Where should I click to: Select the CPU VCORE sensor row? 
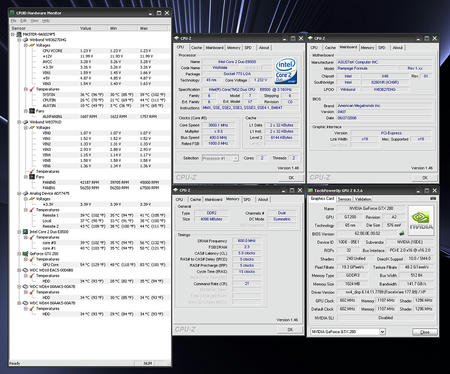(x=90, y=51)
